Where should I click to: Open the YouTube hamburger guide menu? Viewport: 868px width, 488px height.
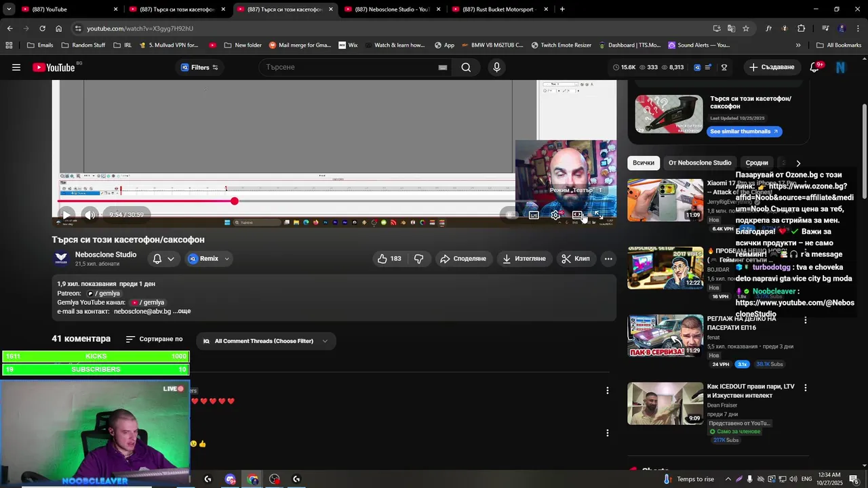point(16,67)
